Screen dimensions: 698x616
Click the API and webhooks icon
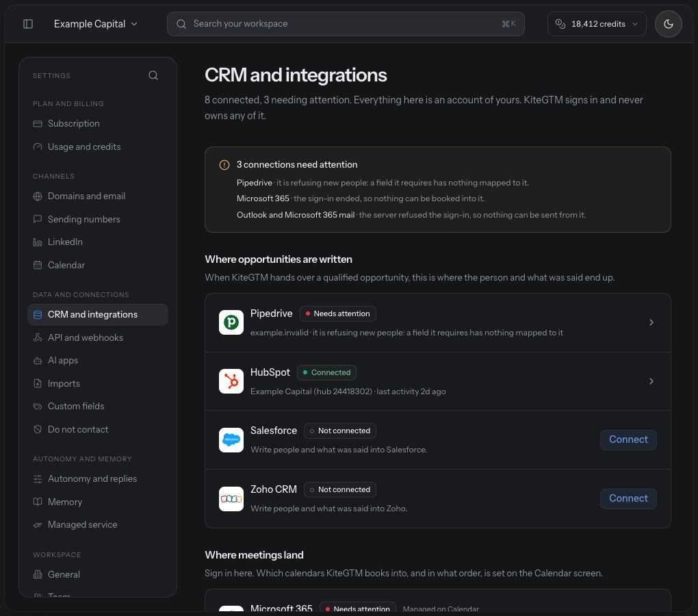[x=38, y=338]
